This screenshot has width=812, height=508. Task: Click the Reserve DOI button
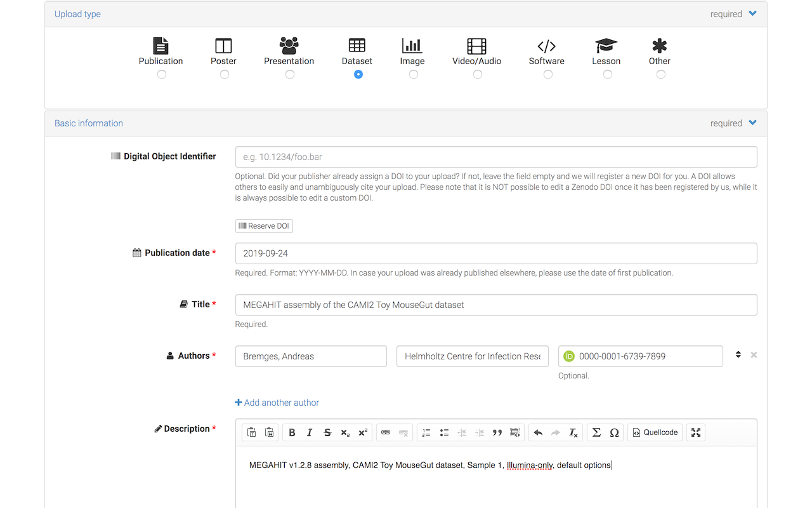264,226
